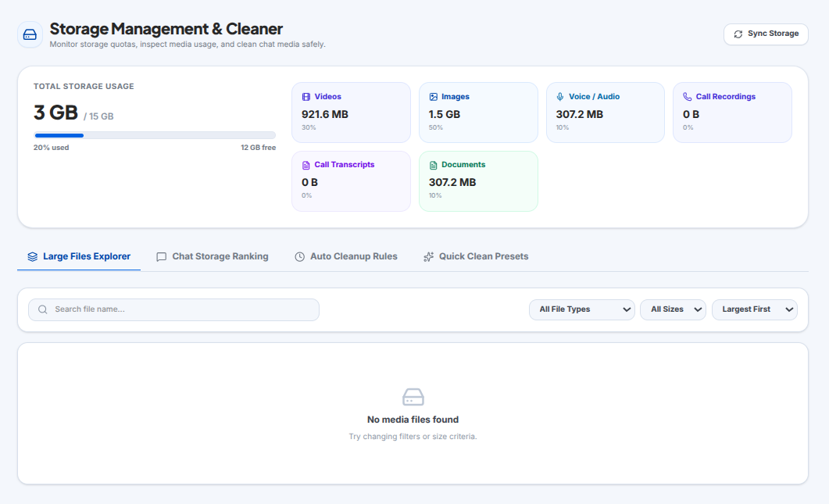Click the sparkle icon on Quick Clean Presets
This screenshot has height=504, width=829.
coord(428,256)
